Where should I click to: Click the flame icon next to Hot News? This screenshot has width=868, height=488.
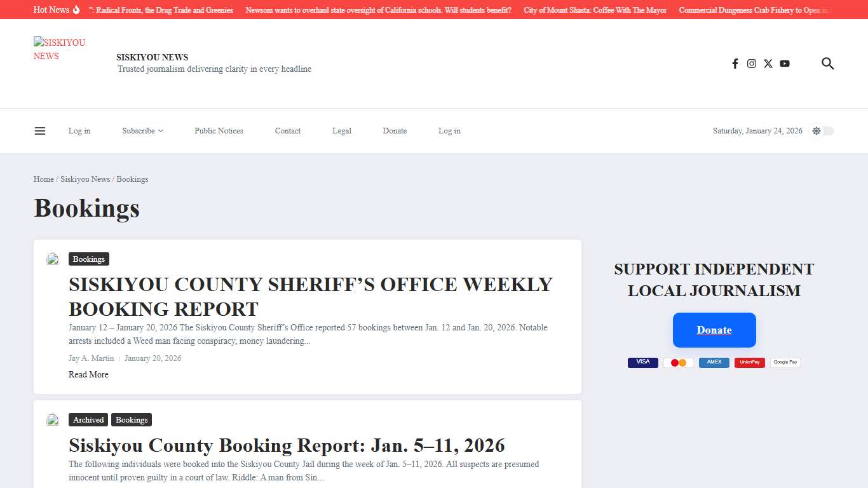click(75, 10)
